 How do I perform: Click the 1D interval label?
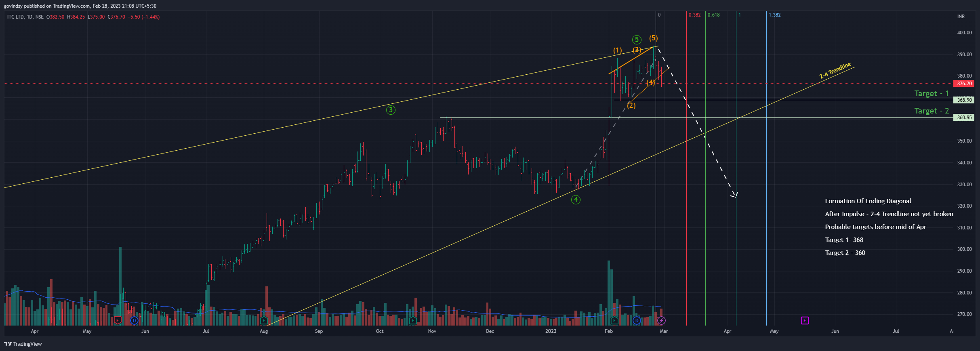(30, 17)
